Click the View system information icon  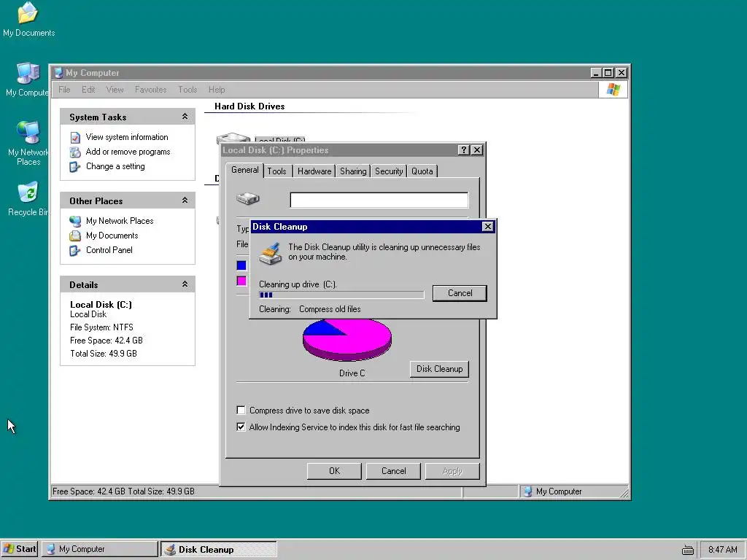click(75, 138)
